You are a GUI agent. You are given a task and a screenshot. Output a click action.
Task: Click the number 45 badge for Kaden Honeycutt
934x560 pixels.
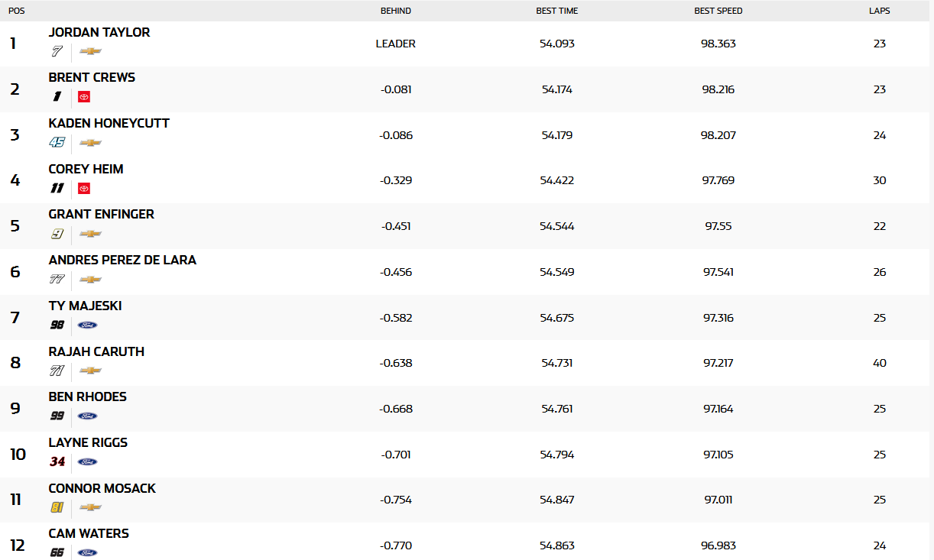click(x=57, y=143)
